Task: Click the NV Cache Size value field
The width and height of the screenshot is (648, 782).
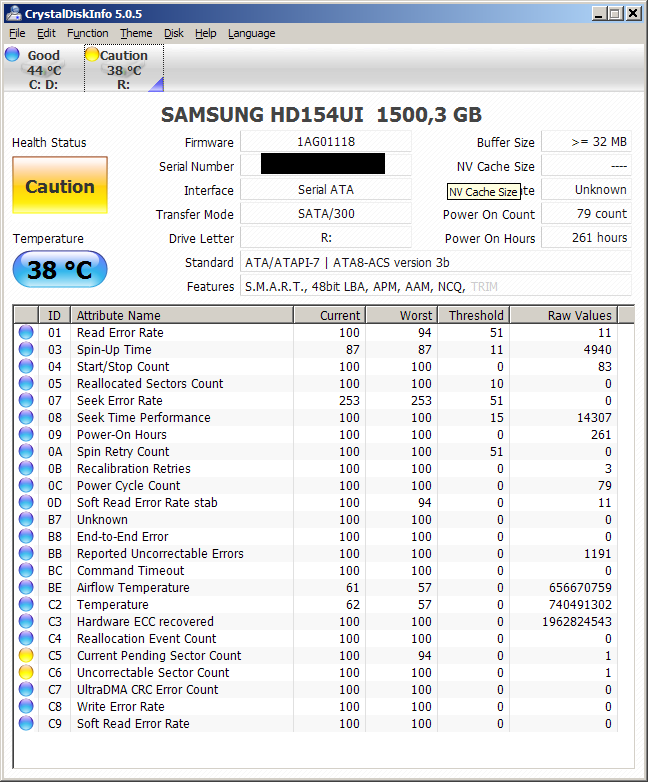Action: 586,166
